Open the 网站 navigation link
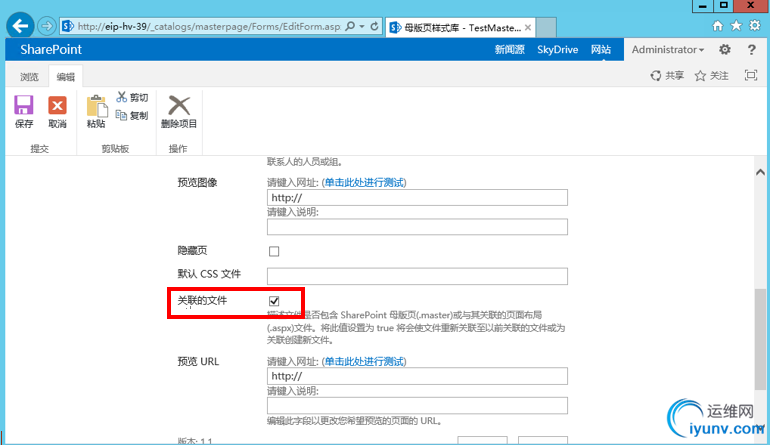770x445 pixels. [x=601, y=50]
